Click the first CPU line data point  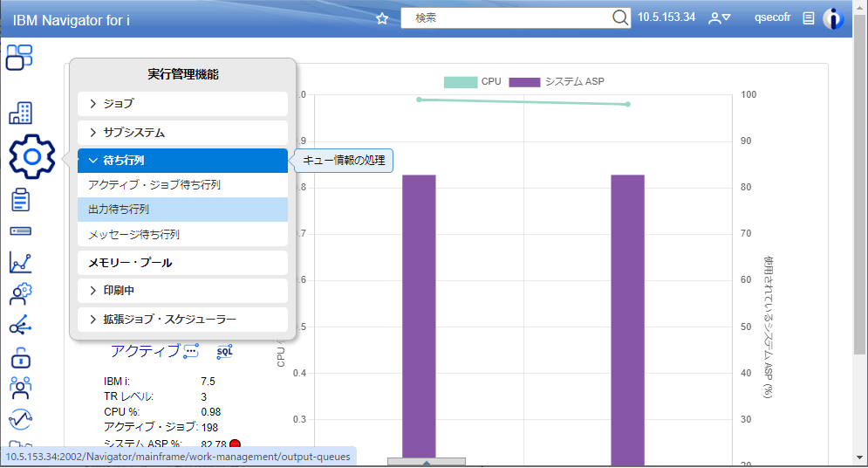tap(419, 100)
